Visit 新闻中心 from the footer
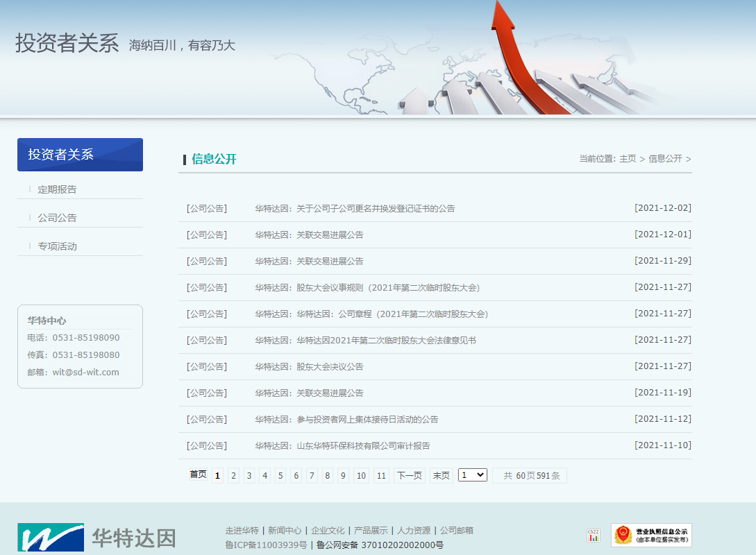 (285, 531)
